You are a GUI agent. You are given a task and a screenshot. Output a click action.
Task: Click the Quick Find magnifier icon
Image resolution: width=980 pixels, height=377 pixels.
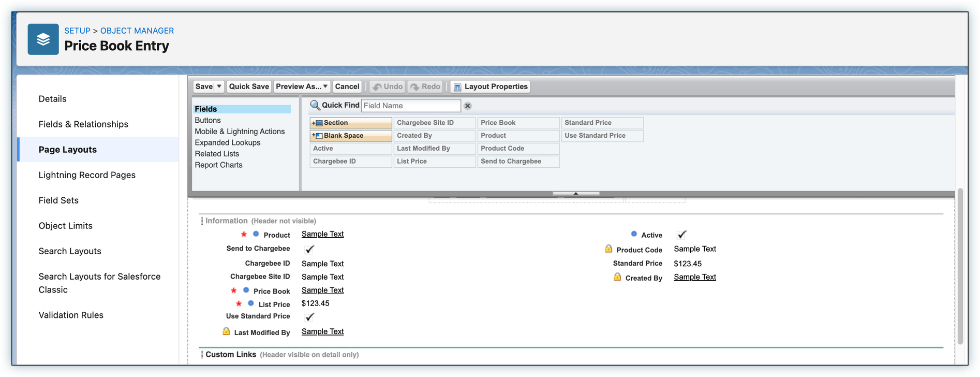coord(315,106)
